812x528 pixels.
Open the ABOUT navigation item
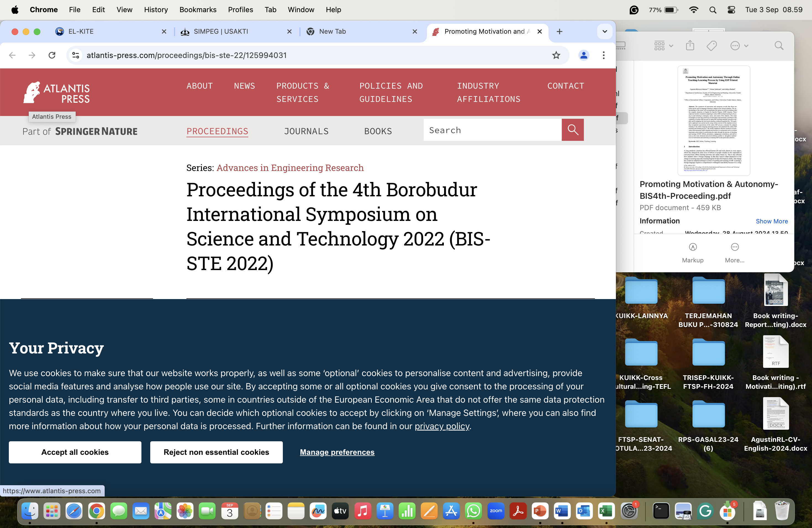[x=200, y=86]
